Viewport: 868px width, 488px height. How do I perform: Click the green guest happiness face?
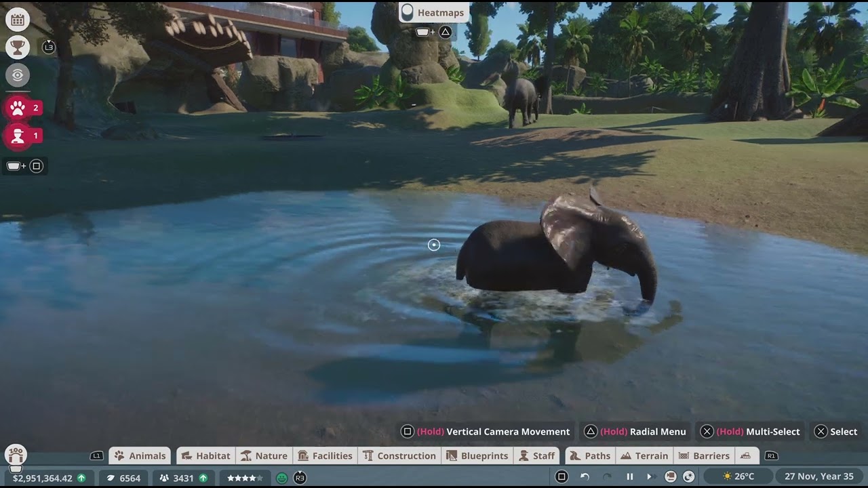pos(282,478)
